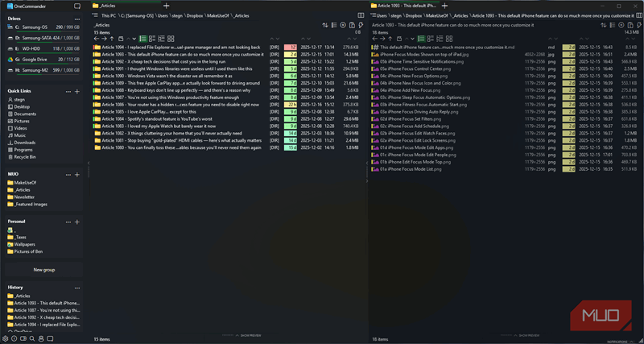Select highlighted details list view in left pane
This screenshot has height=344, width=644.
143,39
